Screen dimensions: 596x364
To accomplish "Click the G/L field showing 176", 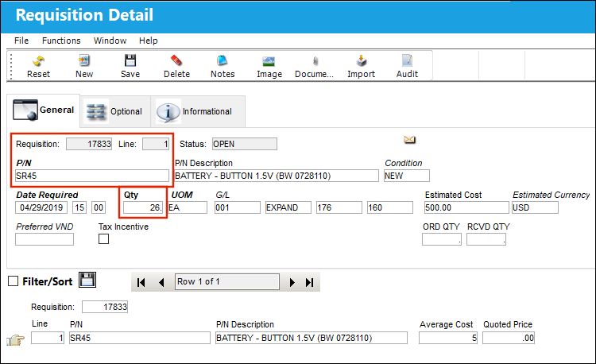I will click(339, 207).
